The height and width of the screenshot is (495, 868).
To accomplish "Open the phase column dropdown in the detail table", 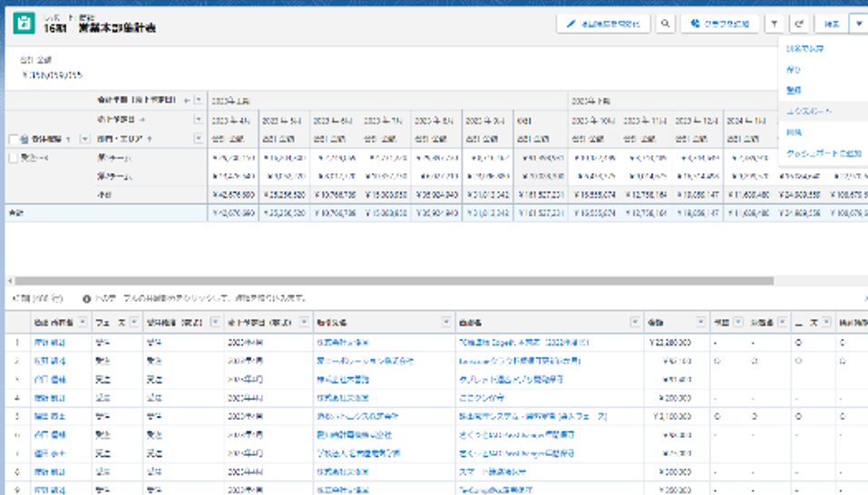I will pyautogui.click(x=134, y=322).
